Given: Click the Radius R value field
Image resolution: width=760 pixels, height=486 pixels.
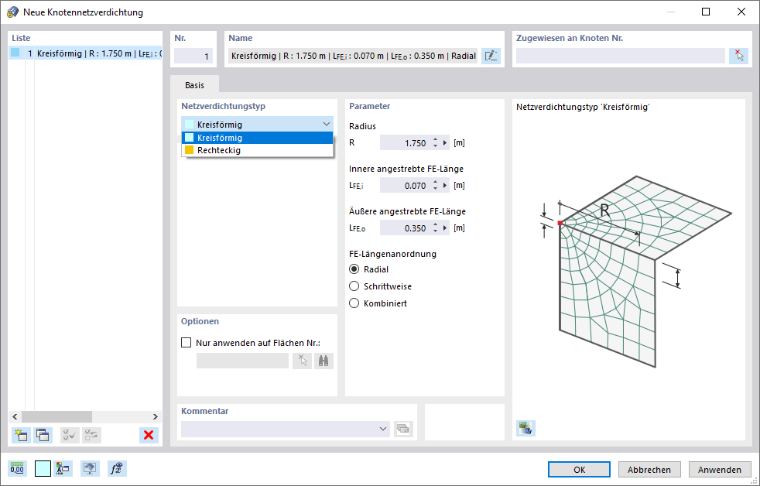Looking at the screenshot, I should pyautogui.click(x=405, y=143).
